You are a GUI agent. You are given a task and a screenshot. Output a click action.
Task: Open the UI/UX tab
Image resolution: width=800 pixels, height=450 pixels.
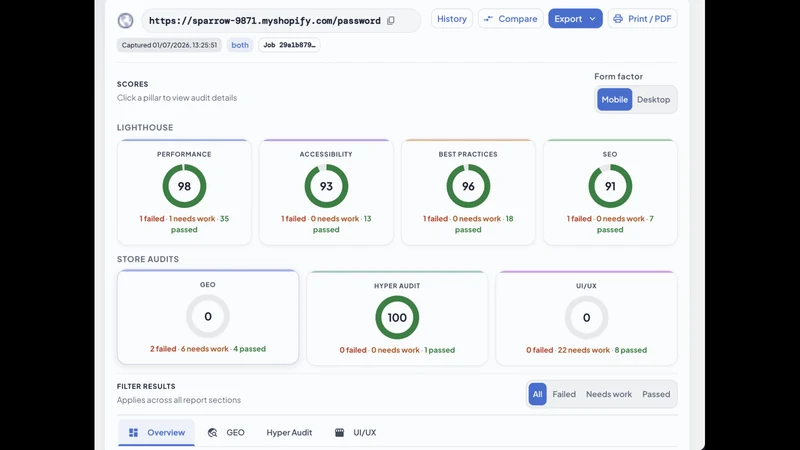pyautogui.click(x=355, y=433)
